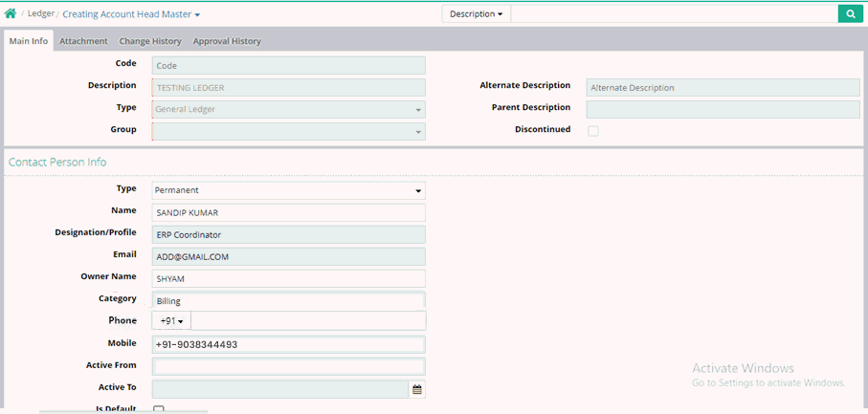Open the Description search filter dropdown
The width and height of the screenshot is (868, 414).
coord(476,14)
